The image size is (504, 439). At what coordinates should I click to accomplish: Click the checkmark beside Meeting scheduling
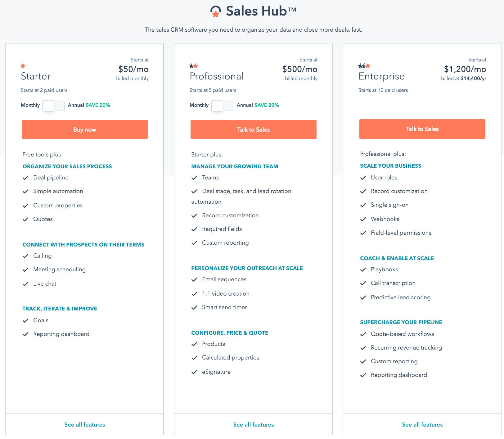click(x=25, y=270)
